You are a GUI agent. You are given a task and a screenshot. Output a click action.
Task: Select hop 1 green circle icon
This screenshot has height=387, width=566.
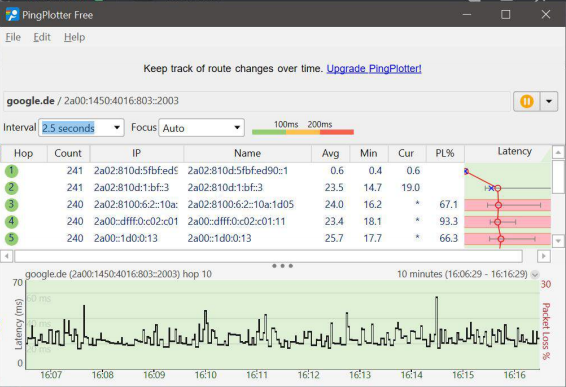(x=11, y=170)
